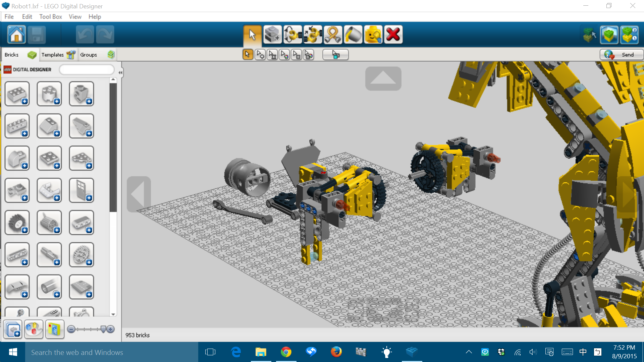
Task: Click the Home button in the toolbar
Action: (16, 35)
